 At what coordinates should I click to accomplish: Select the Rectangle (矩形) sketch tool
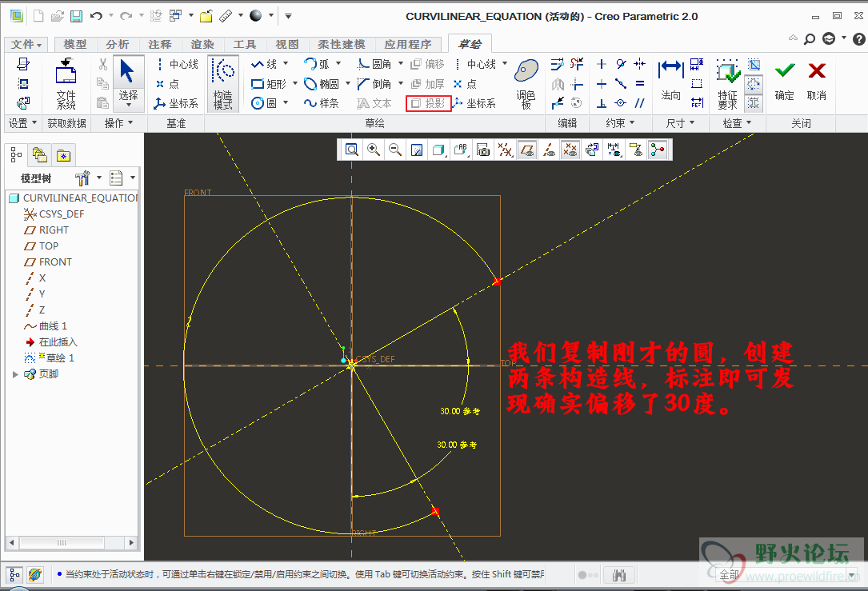click(x=269, y=84)
